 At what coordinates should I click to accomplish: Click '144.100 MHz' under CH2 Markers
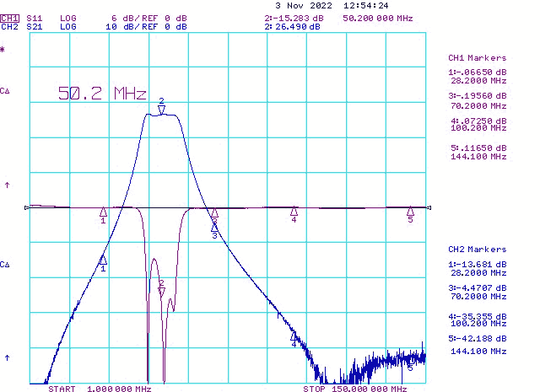click(478, 352)
